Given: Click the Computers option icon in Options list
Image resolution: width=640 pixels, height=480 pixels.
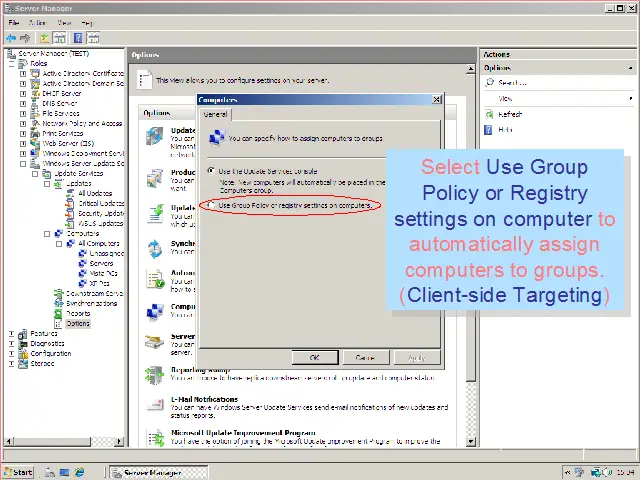Looking at the screenshot, I should point(155,312).
